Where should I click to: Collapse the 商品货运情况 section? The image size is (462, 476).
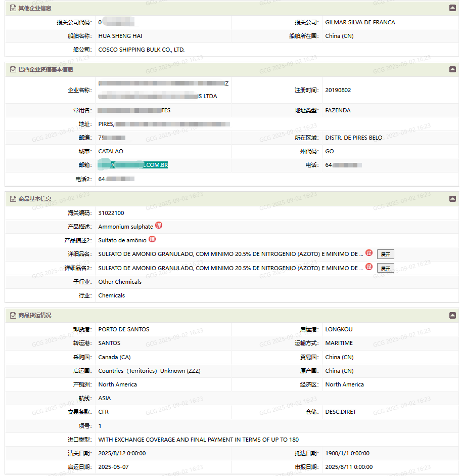tap(452, 315)
